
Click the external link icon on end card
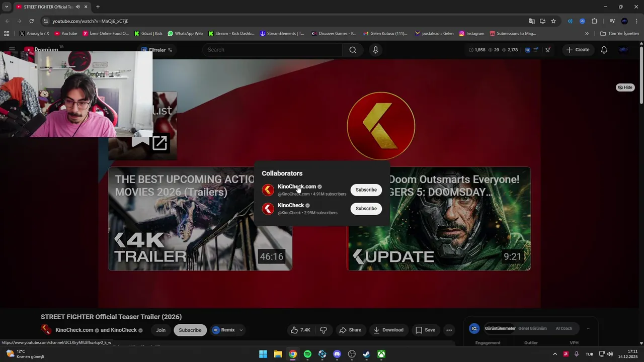pos(159,143)
